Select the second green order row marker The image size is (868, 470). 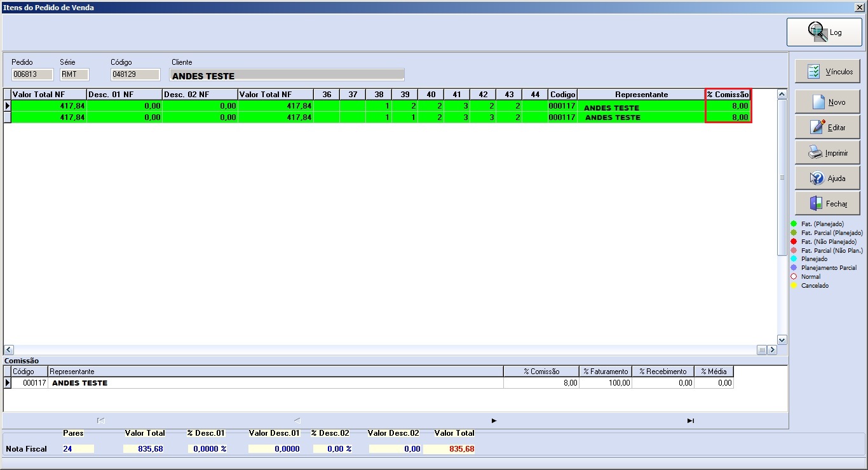point(8,117)
